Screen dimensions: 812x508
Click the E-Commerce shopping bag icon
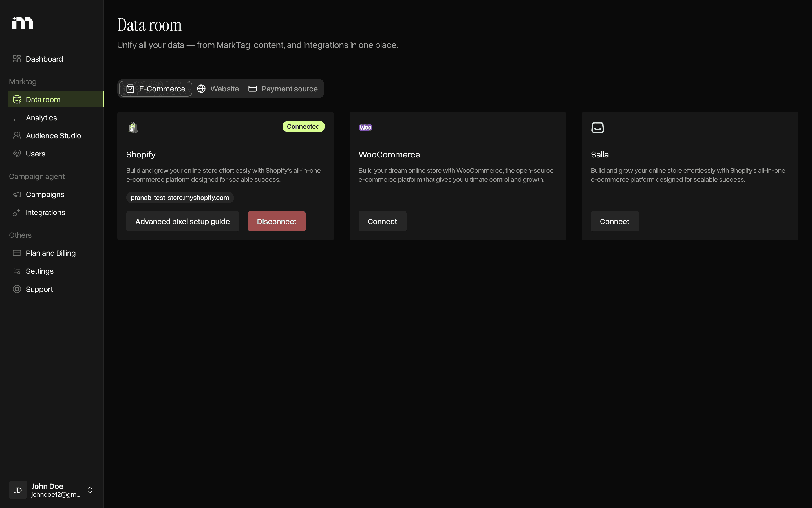[130, 89]
